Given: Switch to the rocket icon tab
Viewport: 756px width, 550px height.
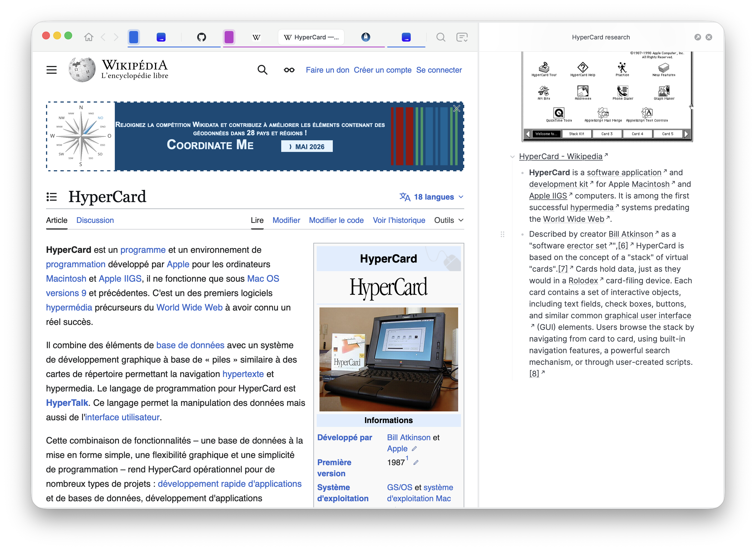Looking at the screenshot, I should point(366,37).
